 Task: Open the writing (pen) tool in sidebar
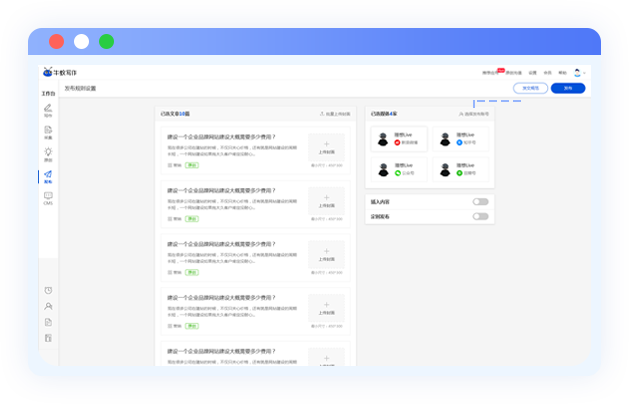click(48, 108)
